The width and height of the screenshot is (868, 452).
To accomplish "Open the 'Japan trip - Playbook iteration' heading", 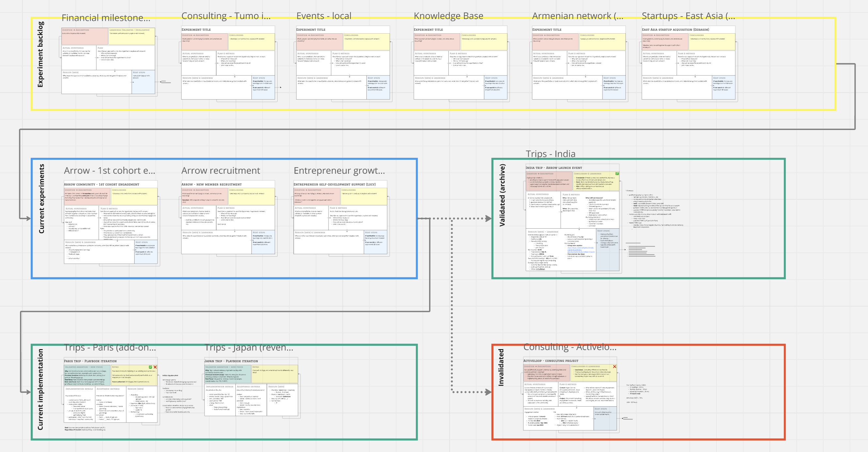I will (x=231, y=361).
